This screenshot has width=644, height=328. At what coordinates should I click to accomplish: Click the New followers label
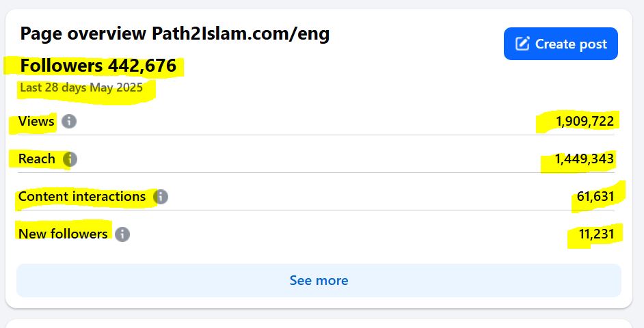pos(63,234)
